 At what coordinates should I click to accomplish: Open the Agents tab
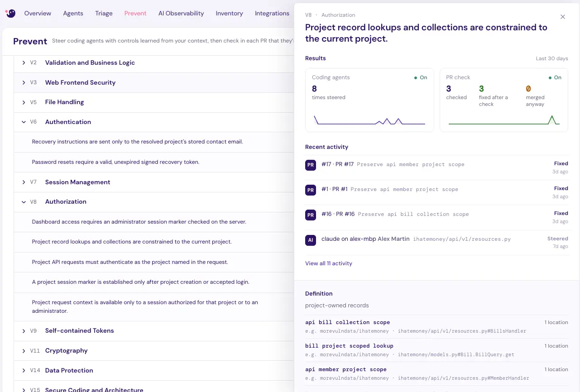(x=73, y=13)
